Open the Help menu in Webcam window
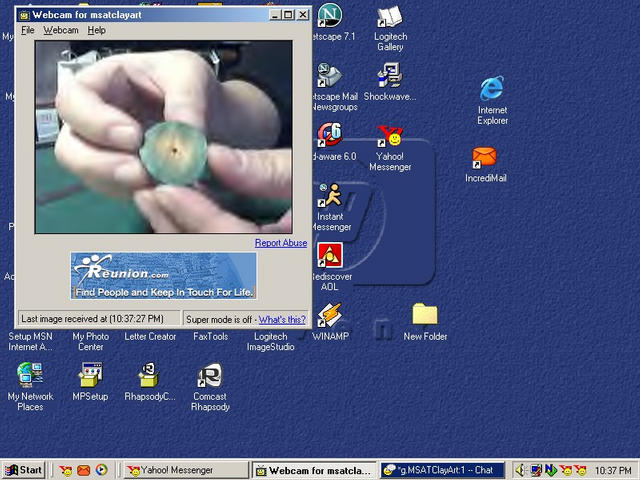The height and width of the screenshot is (480, 640). (97, 30)
